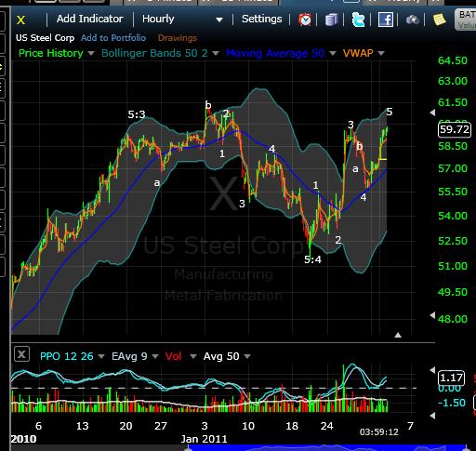Click the 64.50 price axis label
Image resolution: width=476 pixels, height=451 pixels.
(x=453, y=60)
